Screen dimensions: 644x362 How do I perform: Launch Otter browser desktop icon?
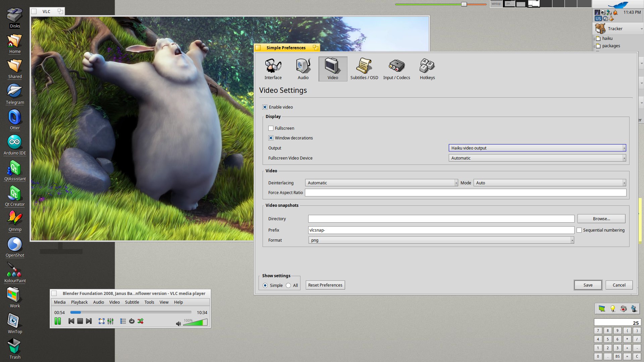[15, 120]
